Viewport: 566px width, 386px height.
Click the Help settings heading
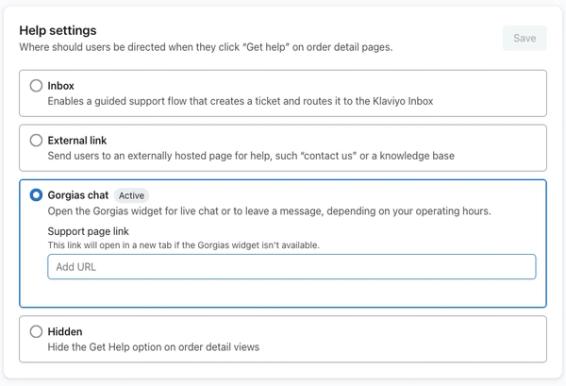(58, 30)
